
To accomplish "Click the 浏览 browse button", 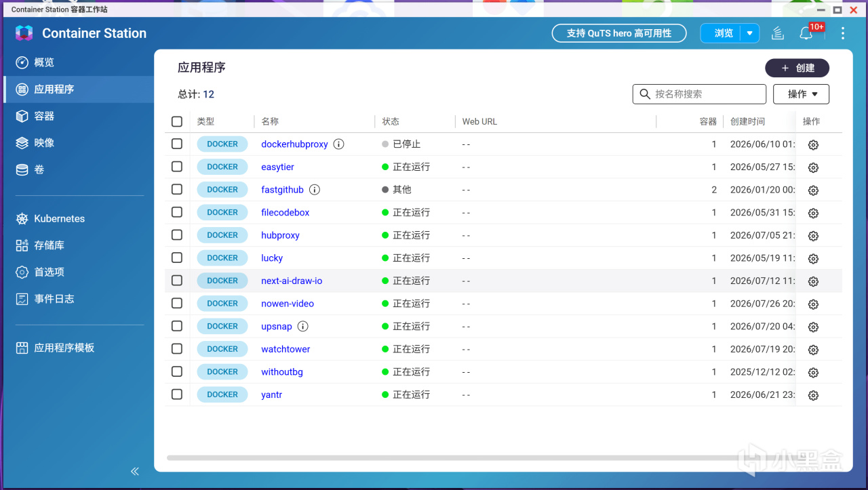I will click(722, 33).
